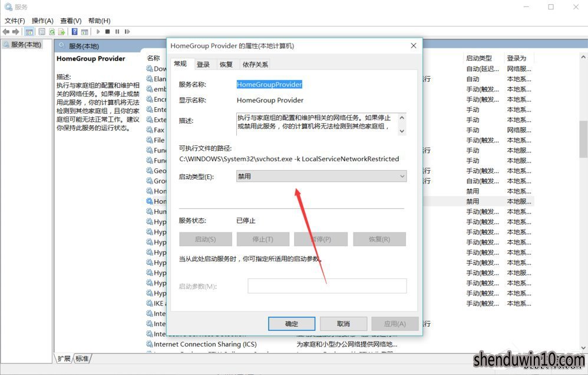Viewport: 588px width, 375px height.
Task: Click the Services app icon in the title bar
Action: pyautogui.click(x=8, y=6)
